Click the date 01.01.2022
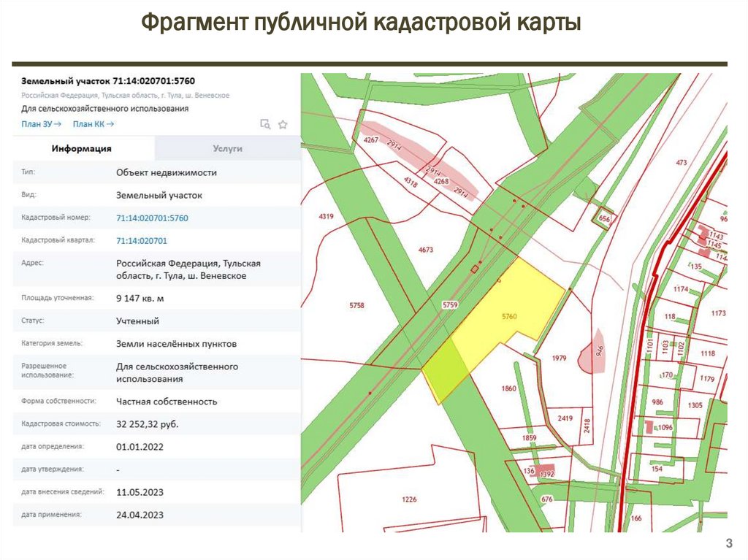Screen dimensions: 748x560 [x=140, y=447]
